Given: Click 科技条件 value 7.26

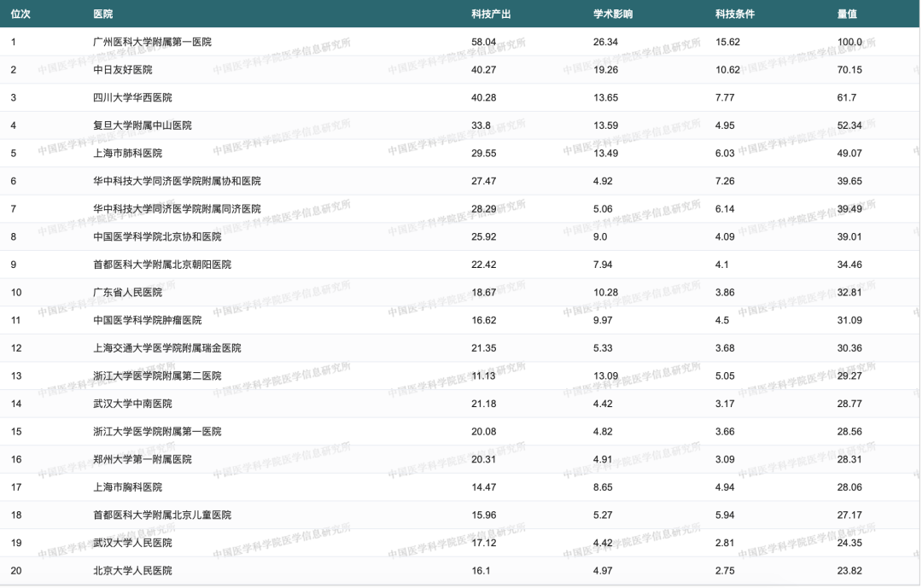Looking at the screenshot, I should [x=725, y=181].
